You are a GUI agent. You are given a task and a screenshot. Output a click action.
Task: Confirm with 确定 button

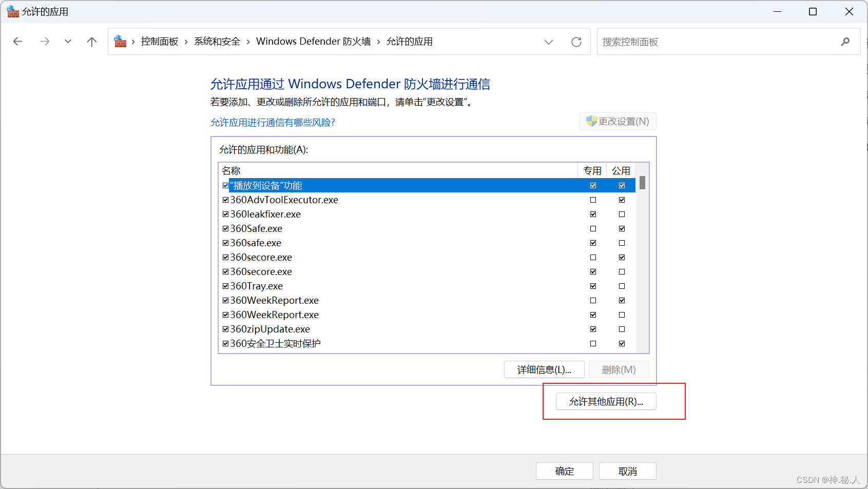[x=565, y=472]
